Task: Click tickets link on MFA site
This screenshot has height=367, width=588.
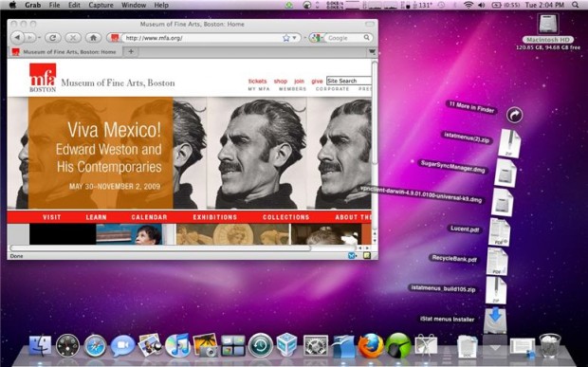Action: pyautogui.click(x=257, y=81)
